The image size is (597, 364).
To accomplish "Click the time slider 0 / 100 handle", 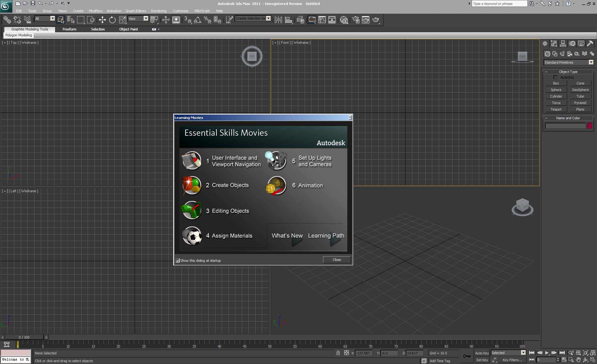I will (x=24, y=337).
